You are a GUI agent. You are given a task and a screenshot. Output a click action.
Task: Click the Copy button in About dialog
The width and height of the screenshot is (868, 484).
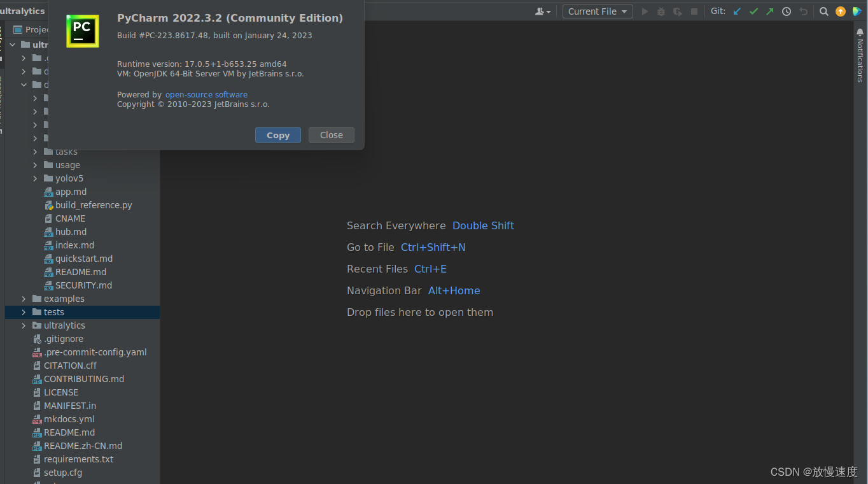click(x=278, y=135)
